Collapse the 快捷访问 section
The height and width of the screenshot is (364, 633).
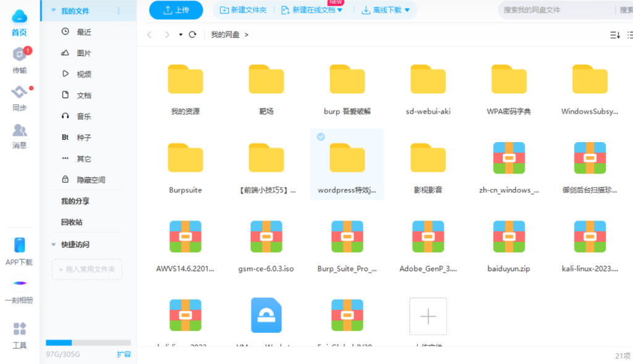(x=54, y=244)
